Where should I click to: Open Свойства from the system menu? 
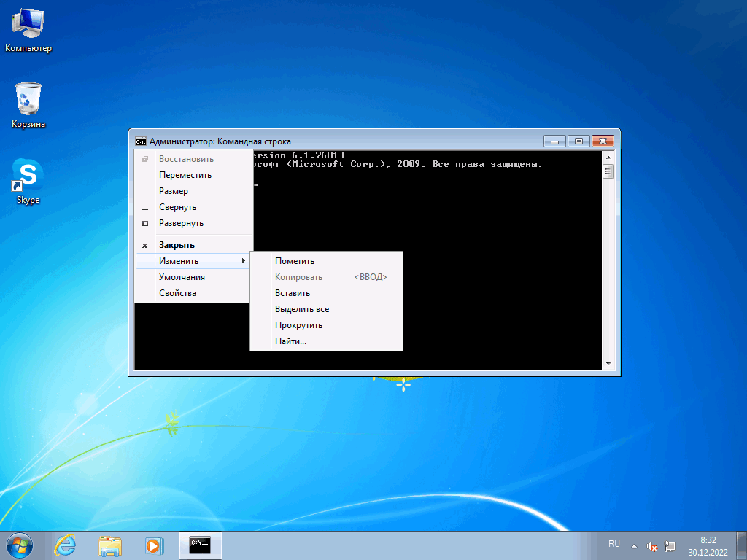click(x=177, y=293)
